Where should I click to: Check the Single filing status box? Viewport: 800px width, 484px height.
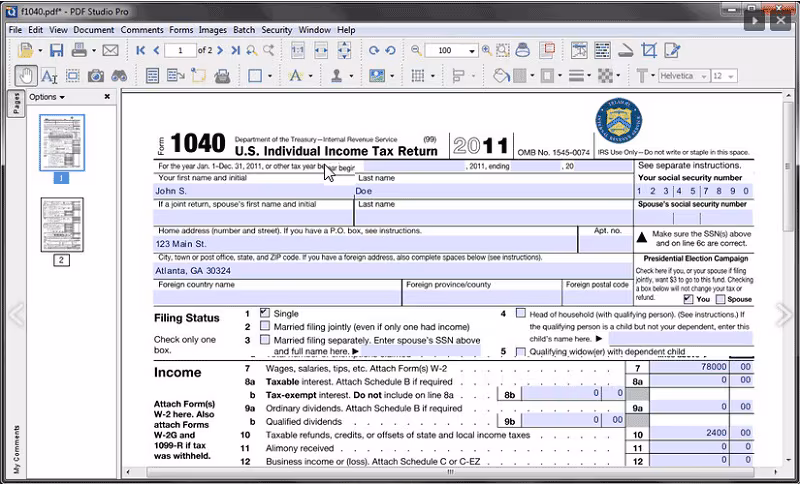[x=264, y=313]
